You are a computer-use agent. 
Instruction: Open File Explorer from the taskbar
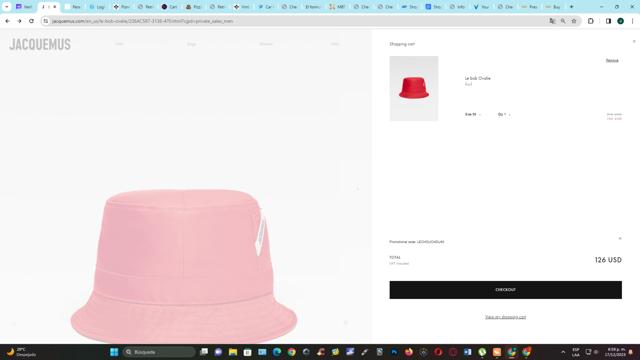(x=233, y=352)
